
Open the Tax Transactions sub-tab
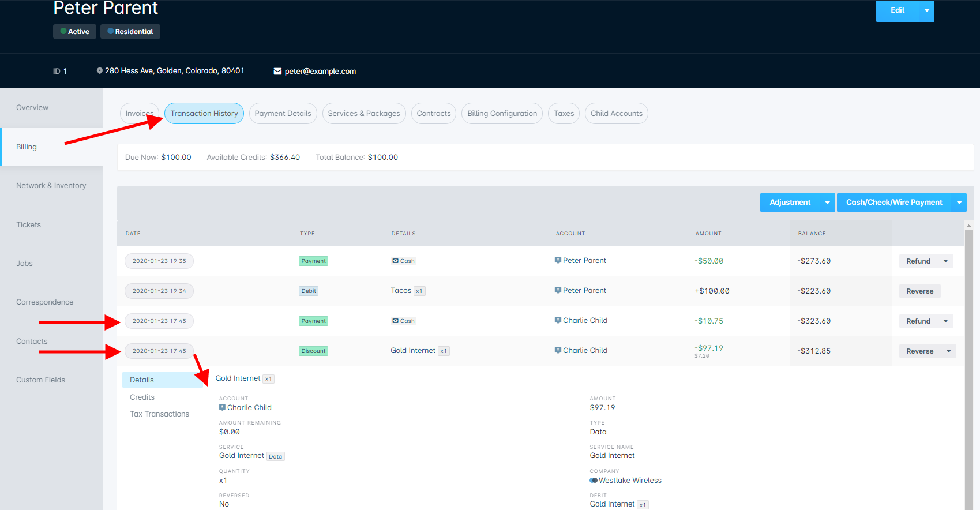(159, 414)
